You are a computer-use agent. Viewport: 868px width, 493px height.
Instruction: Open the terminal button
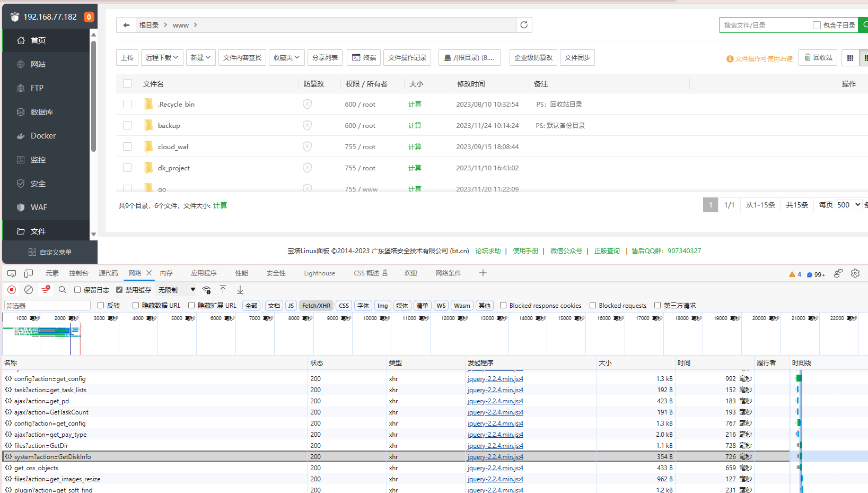[364, 58]
